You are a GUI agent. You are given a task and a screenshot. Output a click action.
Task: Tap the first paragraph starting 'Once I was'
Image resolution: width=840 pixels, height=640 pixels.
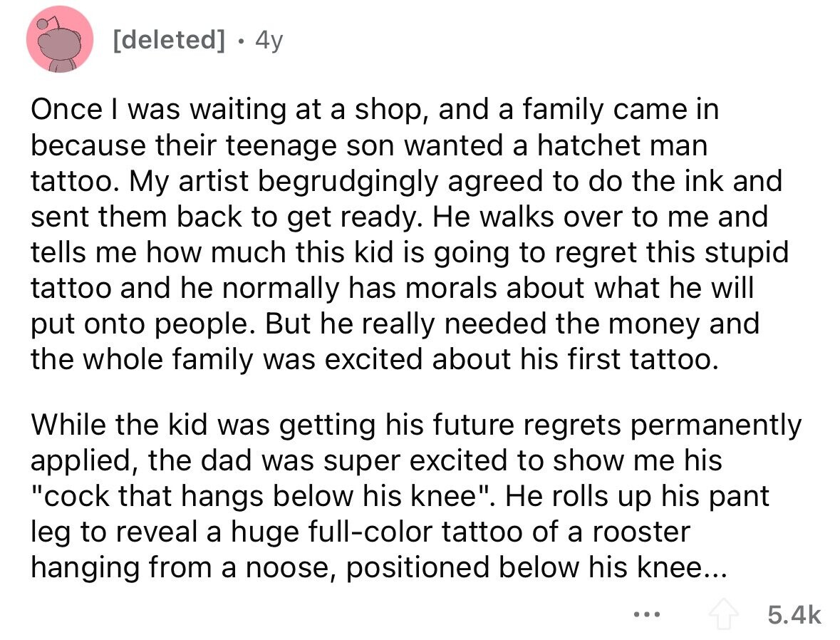[409, 234]
